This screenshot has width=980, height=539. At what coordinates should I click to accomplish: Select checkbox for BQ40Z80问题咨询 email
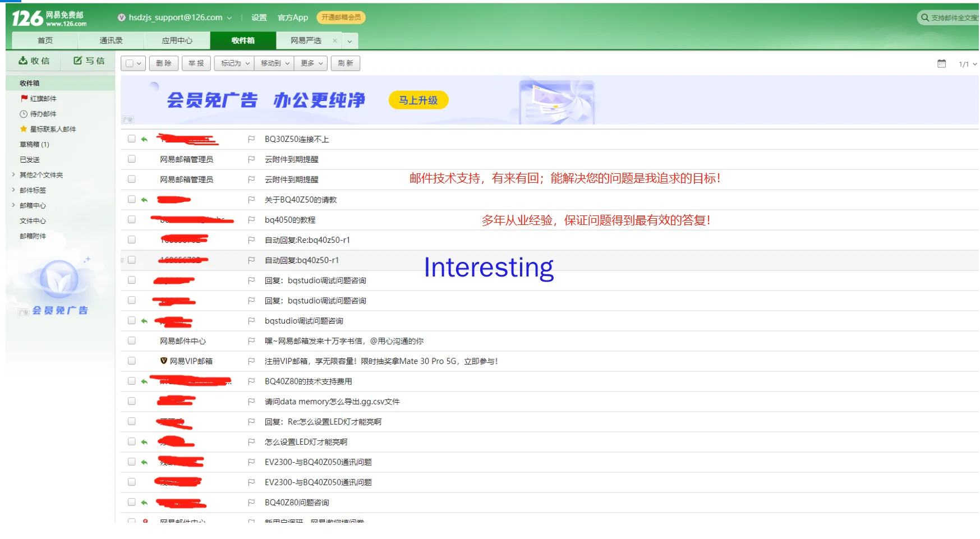tap(132, 502)
